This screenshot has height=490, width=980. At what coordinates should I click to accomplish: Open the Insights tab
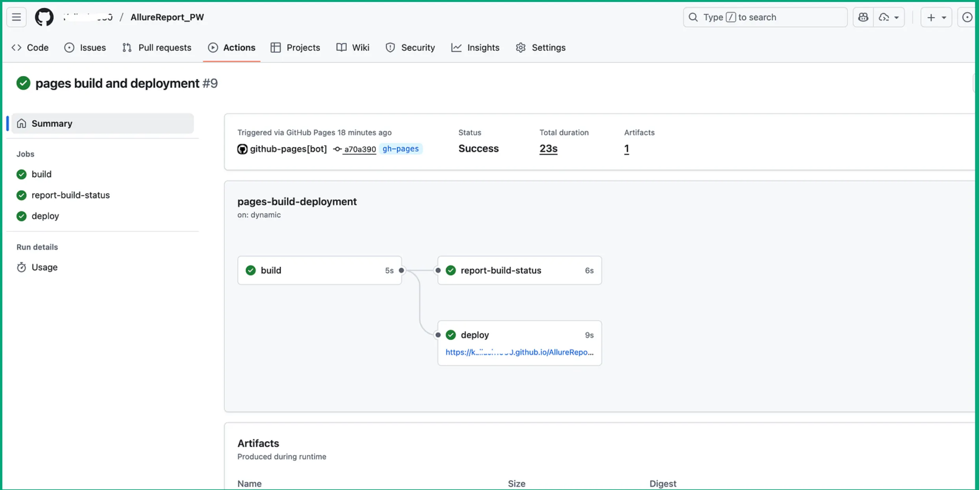pyautogui.click(x=475, y=48)
